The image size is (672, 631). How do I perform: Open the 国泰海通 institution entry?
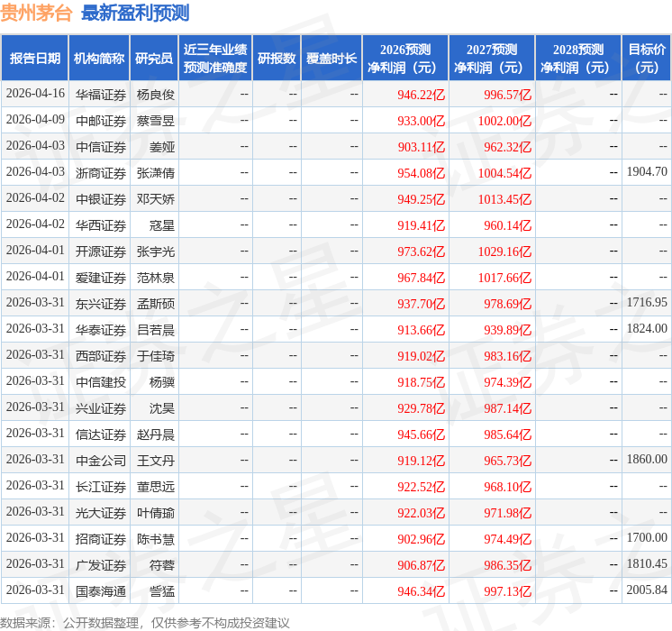[x=100, y=590]
